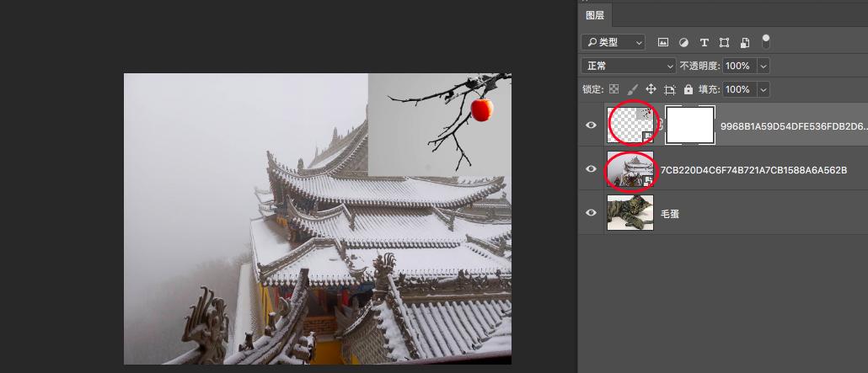The image size is (868, 373).
Task: Select layer name 9968B1A59D54DFE536FDB2D6
Action: [793, 126]
